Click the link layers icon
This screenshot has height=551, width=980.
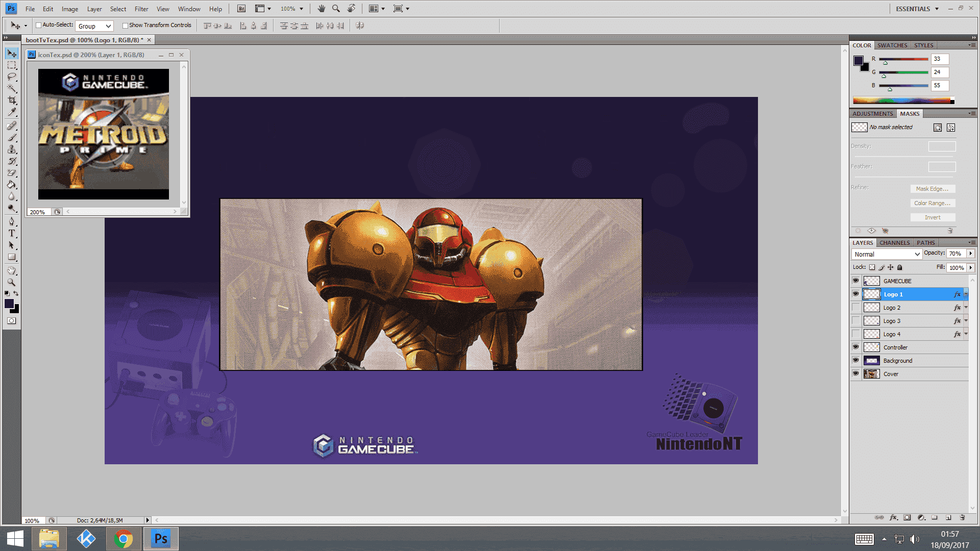point(879,517)
